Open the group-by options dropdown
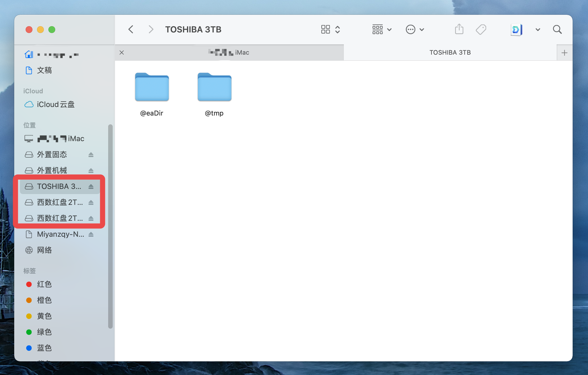 382,29
